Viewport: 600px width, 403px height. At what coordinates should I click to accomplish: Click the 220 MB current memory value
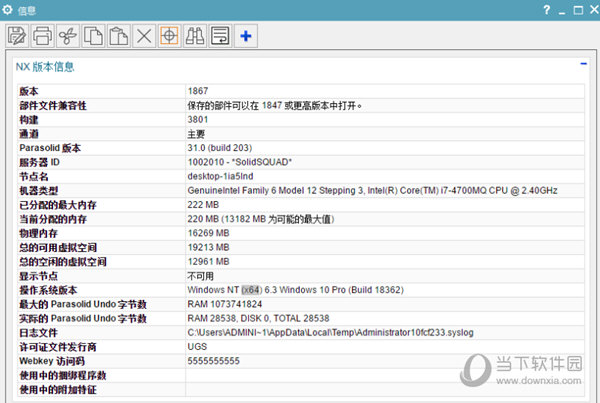coord(261,219)
